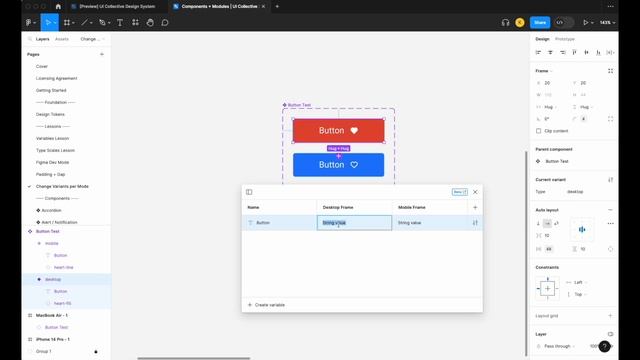Toggle sidebar icon in variables panel

(249, 192)
